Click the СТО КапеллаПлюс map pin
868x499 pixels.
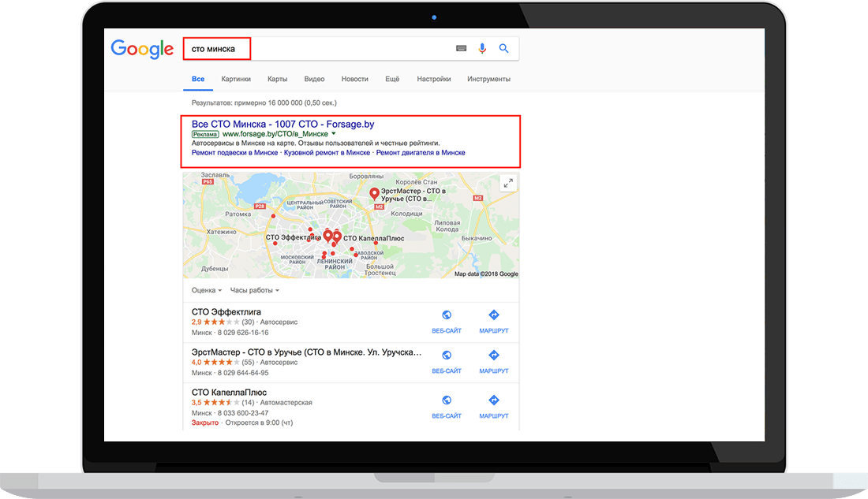[337, 236]
